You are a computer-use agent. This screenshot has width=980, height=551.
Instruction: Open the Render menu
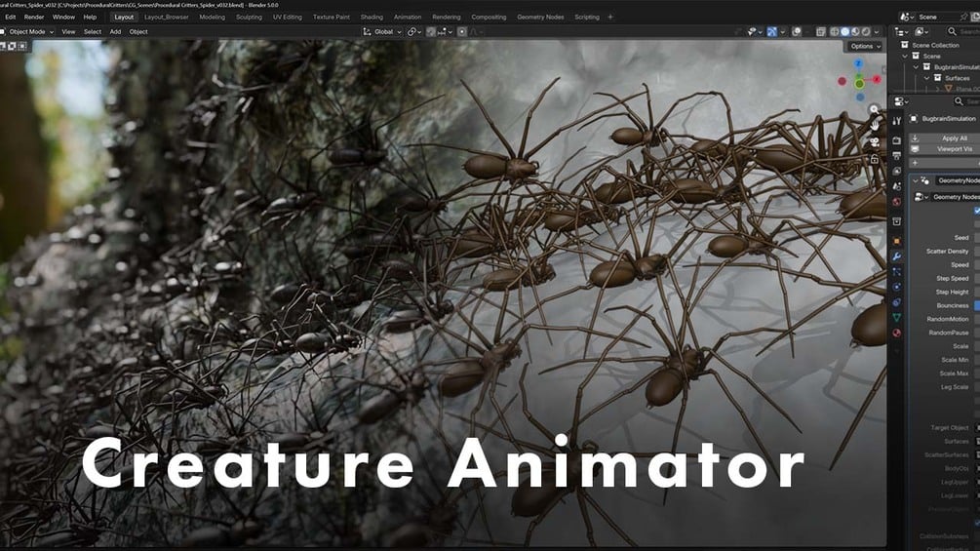point(34,17)
